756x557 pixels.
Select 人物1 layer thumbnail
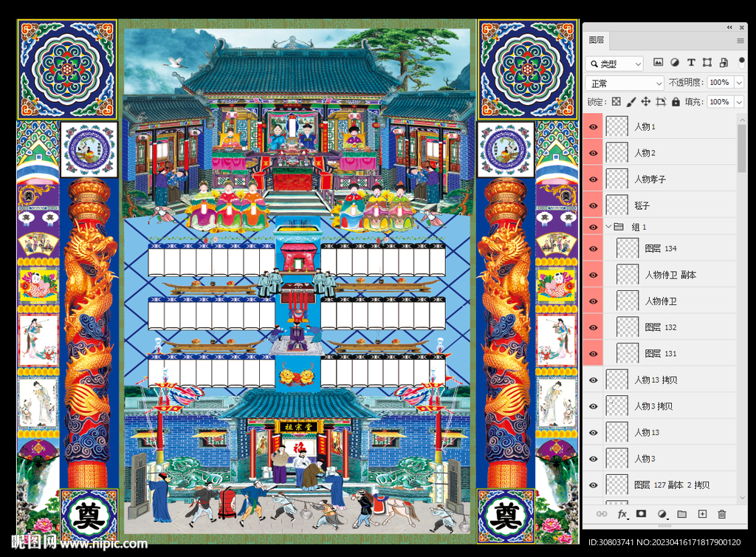point(616,126)
